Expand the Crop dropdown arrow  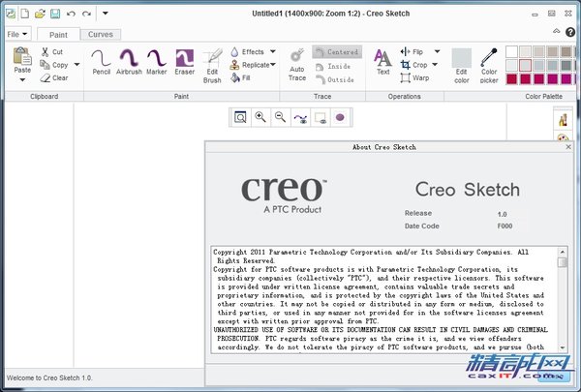(435, 65)
